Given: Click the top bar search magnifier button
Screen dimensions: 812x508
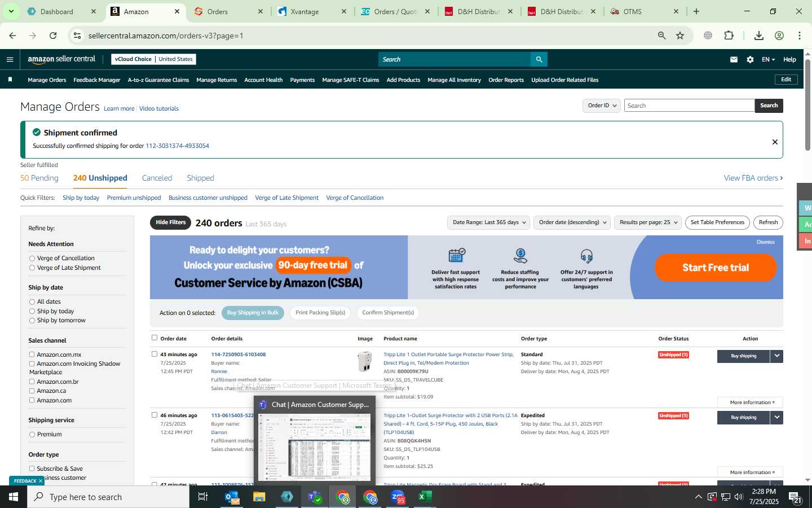Looking at the screenshot, I should tap(539, 59).
